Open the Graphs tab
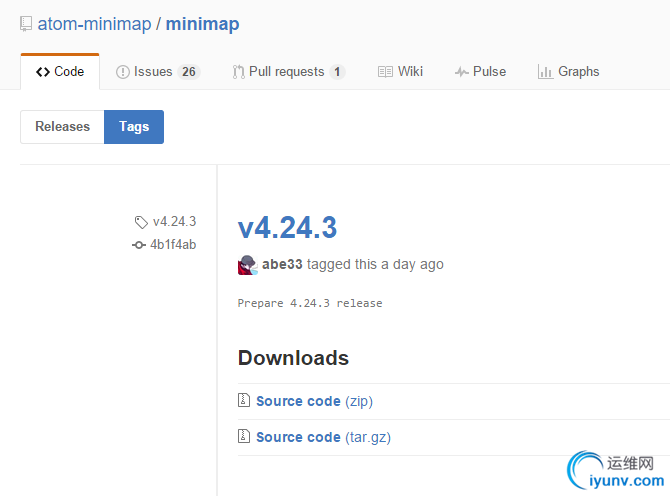 click(568, 72)
